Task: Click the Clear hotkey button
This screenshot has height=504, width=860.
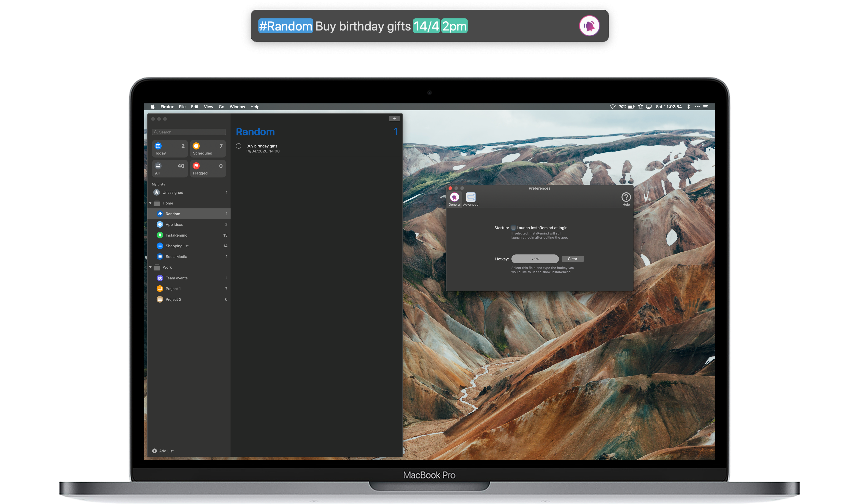Action: pos(573,259)
